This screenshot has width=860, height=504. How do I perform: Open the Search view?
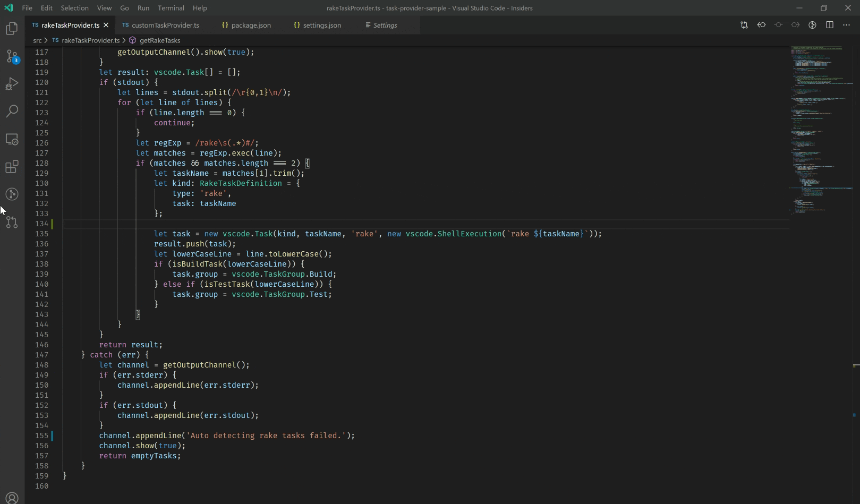pos(12,111)
